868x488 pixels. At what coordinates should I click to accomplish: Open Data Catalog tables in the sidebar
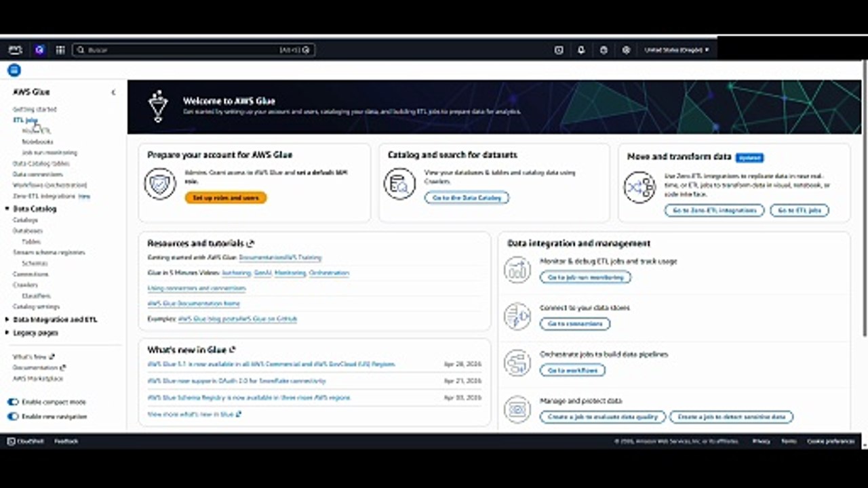click(x=41, y=163)
